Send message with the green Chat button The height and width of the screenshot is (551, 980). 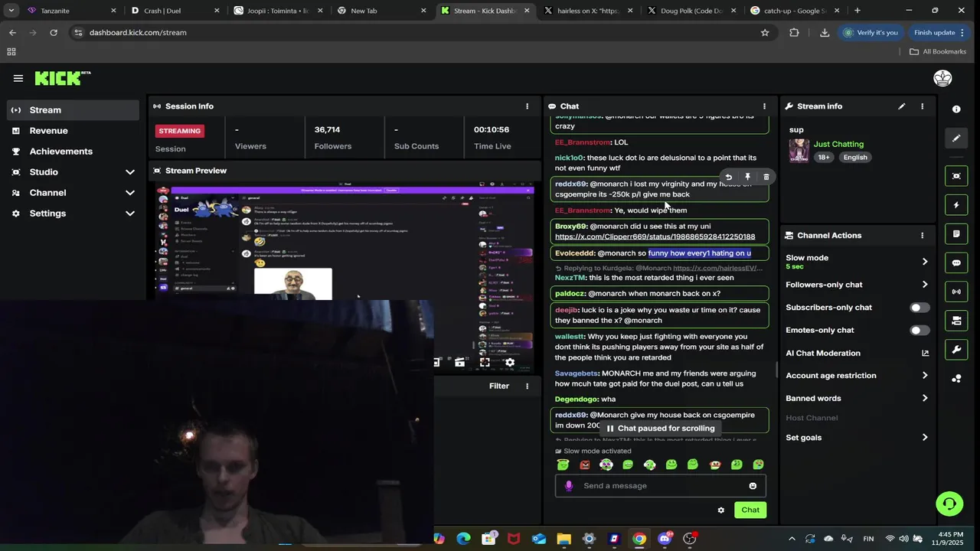(750, 510)
